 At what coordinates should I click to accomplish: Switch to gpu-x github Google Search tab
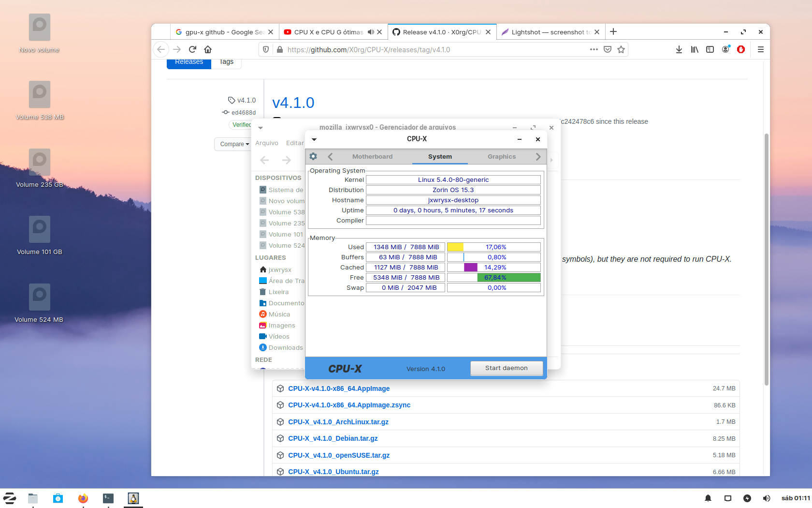[225, 32]
